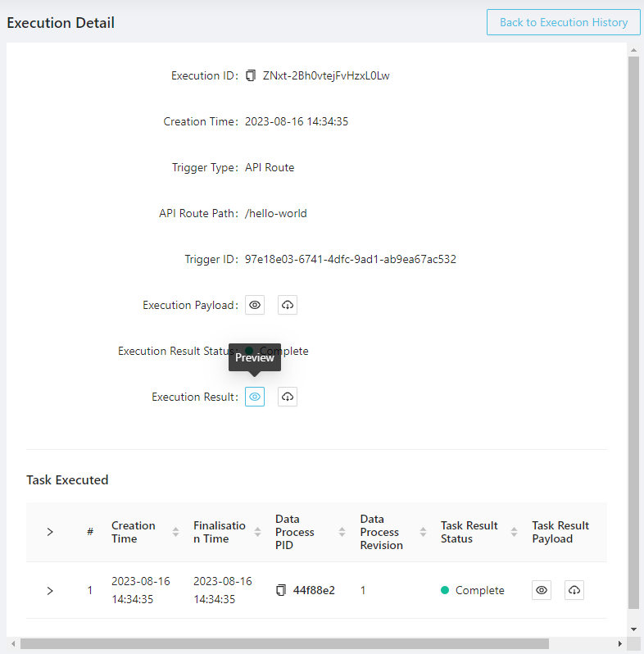The width and height of the screenshot is (644, 654).
Task: Sort by Data Process Revision
Action: pos(423,532)
